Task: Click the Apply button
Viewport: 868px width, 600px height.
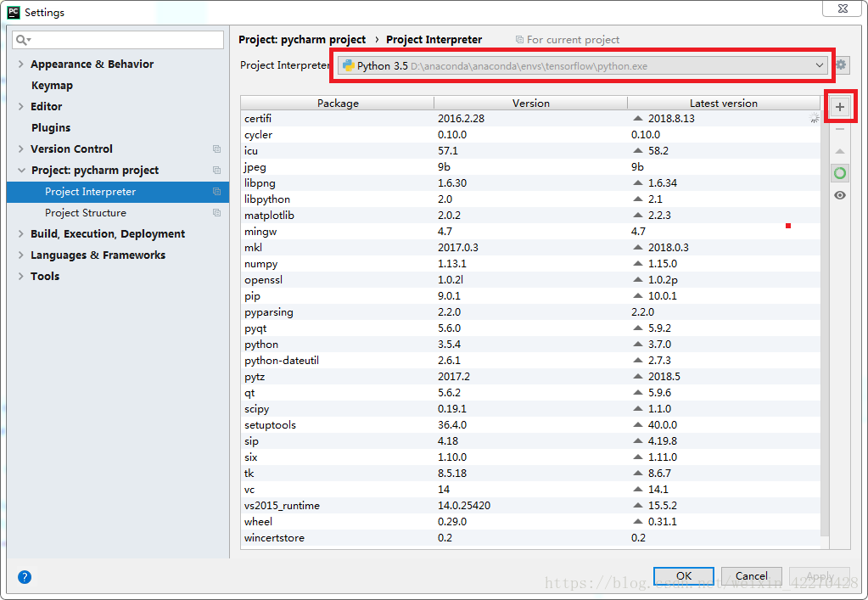Action: click(820, 575)
